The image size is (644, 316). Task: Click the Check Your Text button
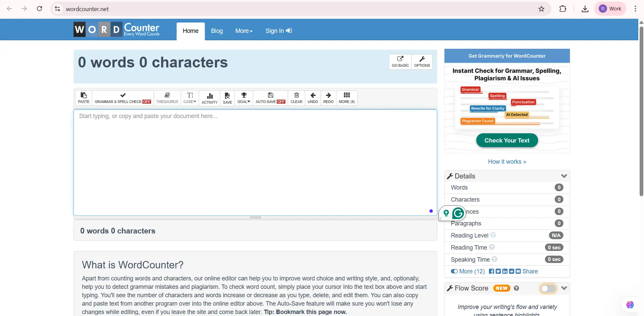(x=507, y=141)
